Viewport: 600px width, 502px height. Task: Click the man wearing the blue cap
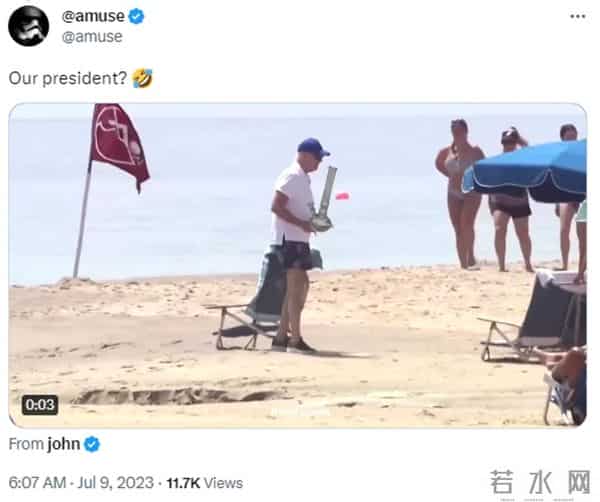(x=298, y=245)
